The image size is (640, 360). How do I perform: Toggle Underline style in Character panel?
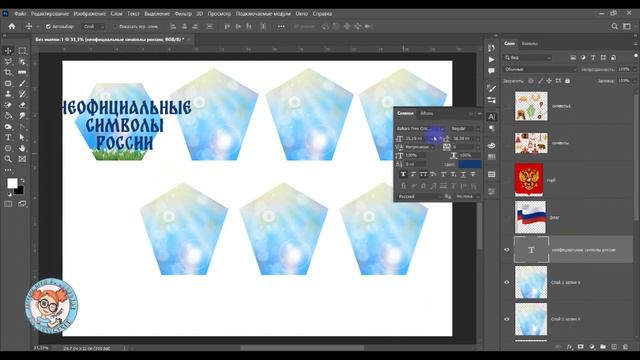[x=463, y=174]
